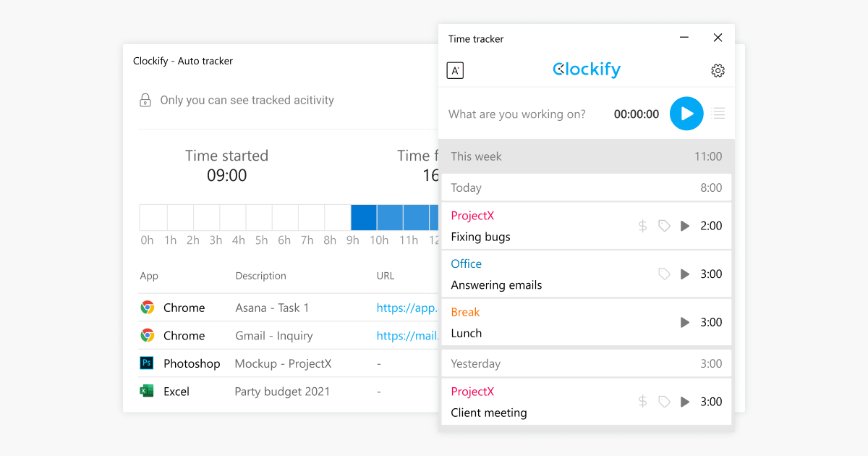Screen dimensions: 868x456
Task: Start the timer with the blue play button
Action: (686, 114)
